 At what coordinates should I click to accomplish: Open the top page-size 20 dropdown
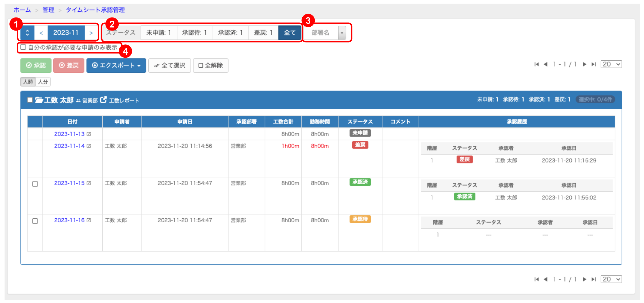pos(611,64)
